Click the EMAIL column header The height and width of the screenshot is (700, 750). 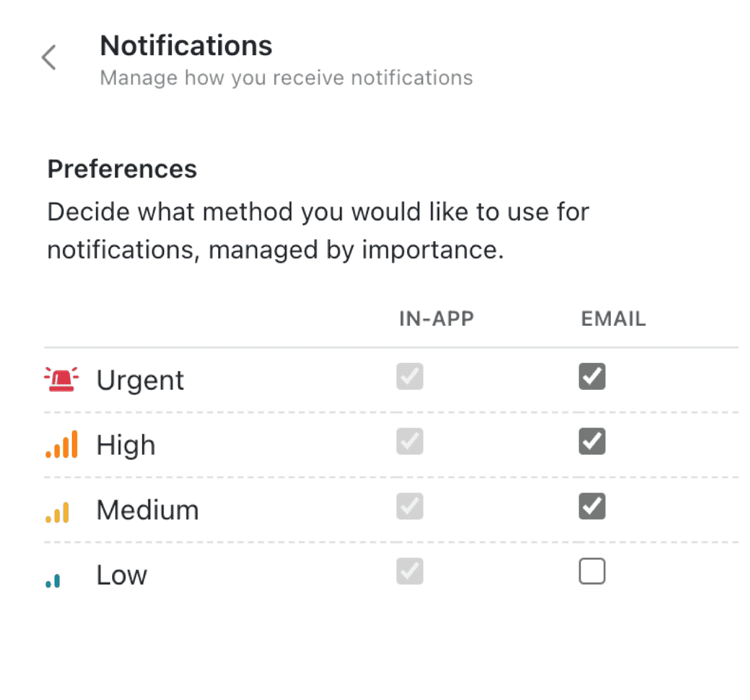tap(613, 319)
